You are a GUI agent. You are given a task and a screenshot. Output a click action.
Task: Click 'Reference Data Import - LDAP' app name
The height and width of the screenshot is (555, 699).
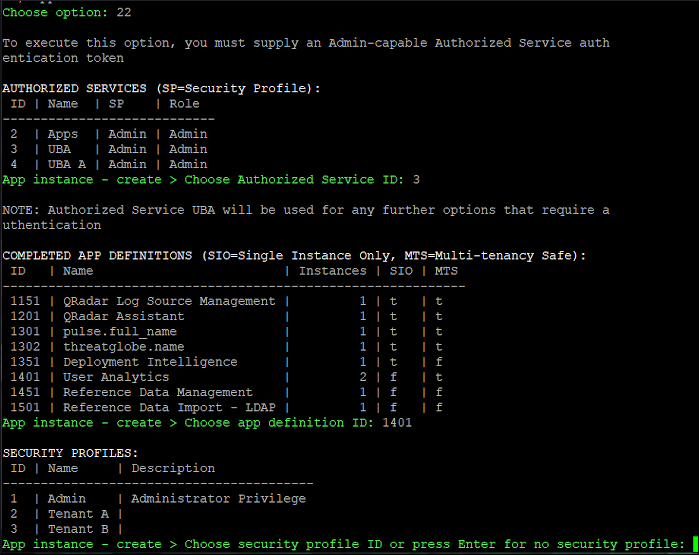point(169,407)
